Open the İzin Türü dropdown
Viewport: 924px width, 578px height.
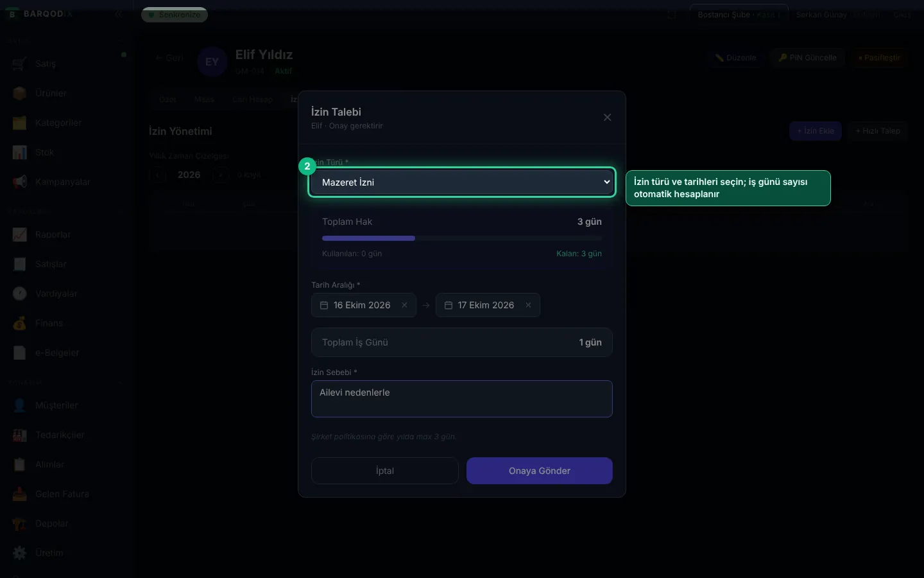[462, 182]
